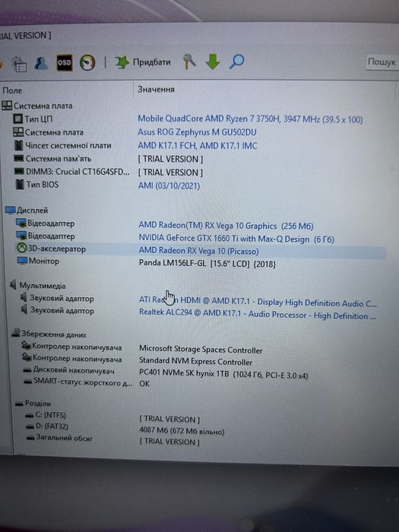Image resolution: width=399 pixels, height=532 pixels.
Task: Click the Panda LM156LF-GL monitor value
Action: click(x=207, y=263)
